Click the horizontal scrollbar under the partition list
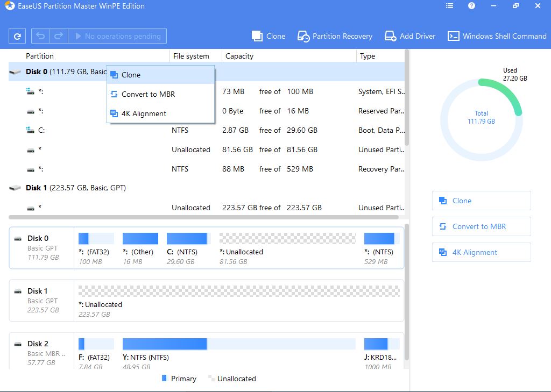 [203, 217]
